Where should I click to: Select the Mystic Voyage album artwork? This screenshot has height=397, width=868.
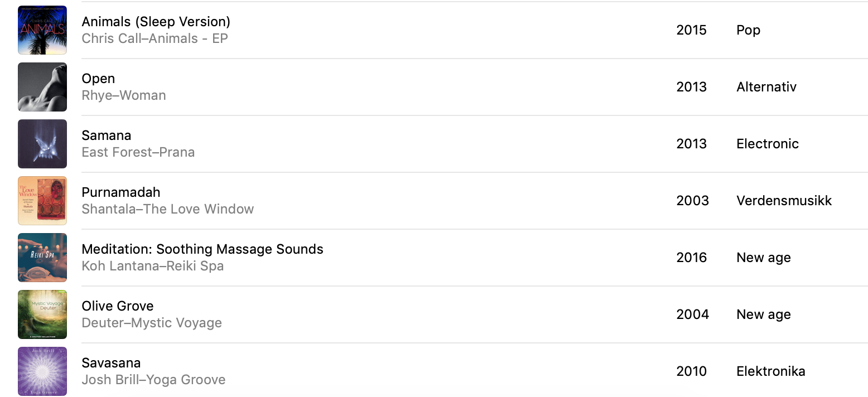click(x=42, y=314)
